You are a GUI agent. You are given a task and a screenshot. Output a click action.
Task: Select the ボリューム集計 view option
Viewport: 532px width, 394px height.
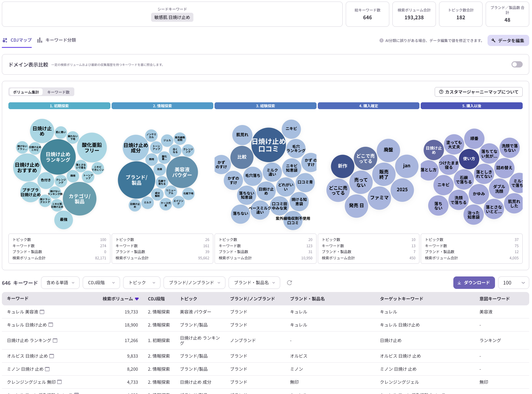[26, 92]
